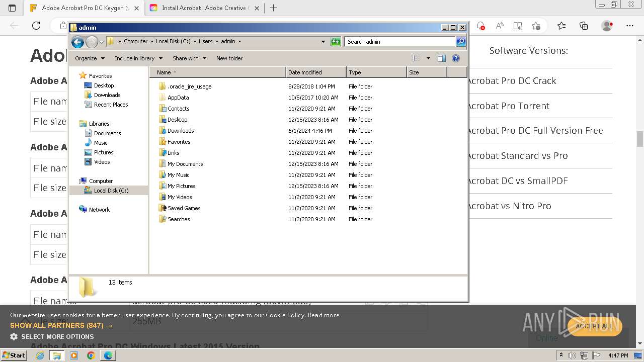Show the preview pane in Explorer
Viewport: 644px width, 362px height.
click(441, 58)
